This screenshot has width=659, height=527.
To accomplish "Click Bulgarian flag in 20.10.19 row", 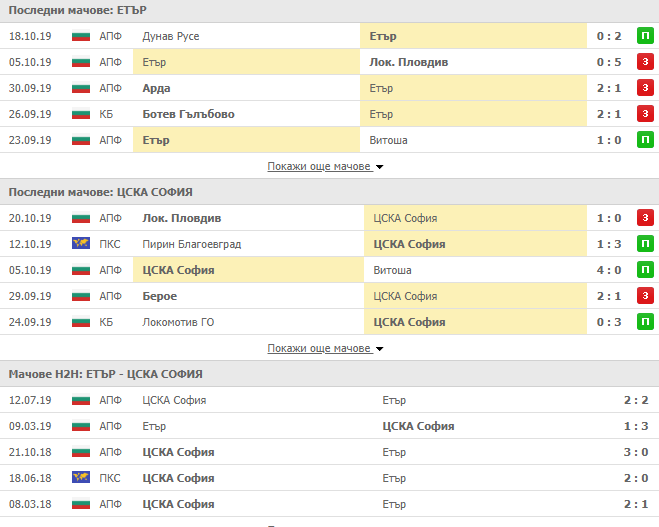I will pos(81,218).
